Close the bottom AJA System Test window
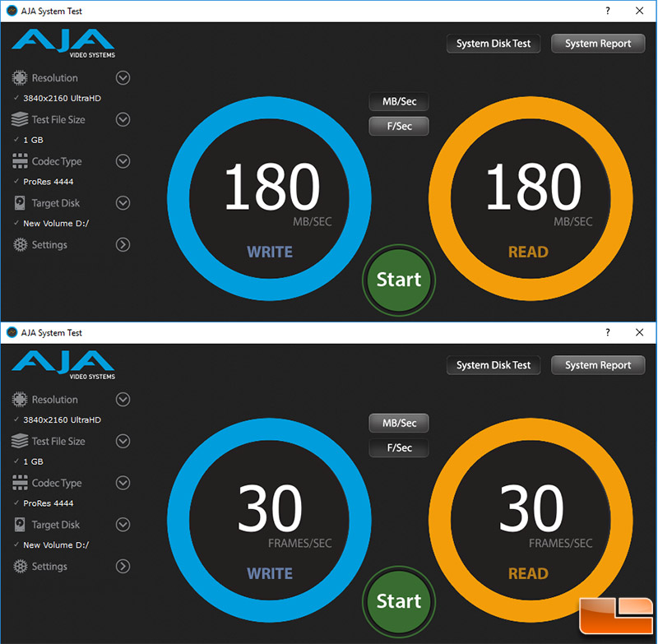The height and width of the screenshot is (644, 658). tap(640, 333)
